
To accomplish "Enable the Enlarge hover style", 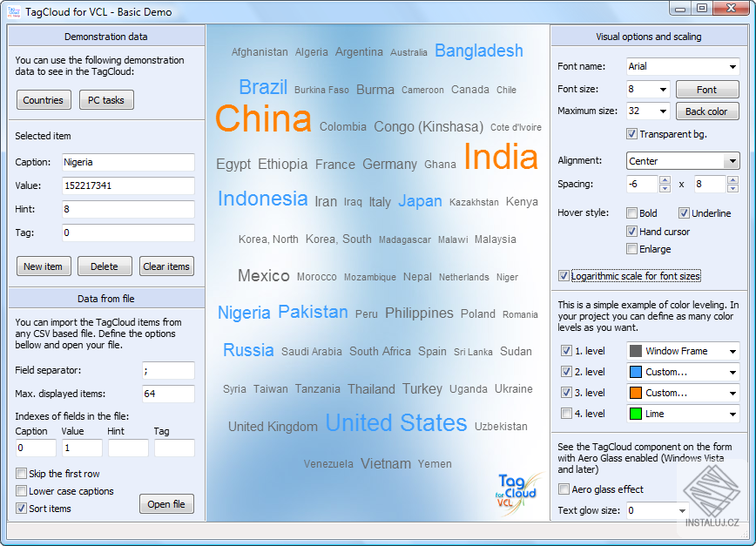I will (x=633, y=249).
